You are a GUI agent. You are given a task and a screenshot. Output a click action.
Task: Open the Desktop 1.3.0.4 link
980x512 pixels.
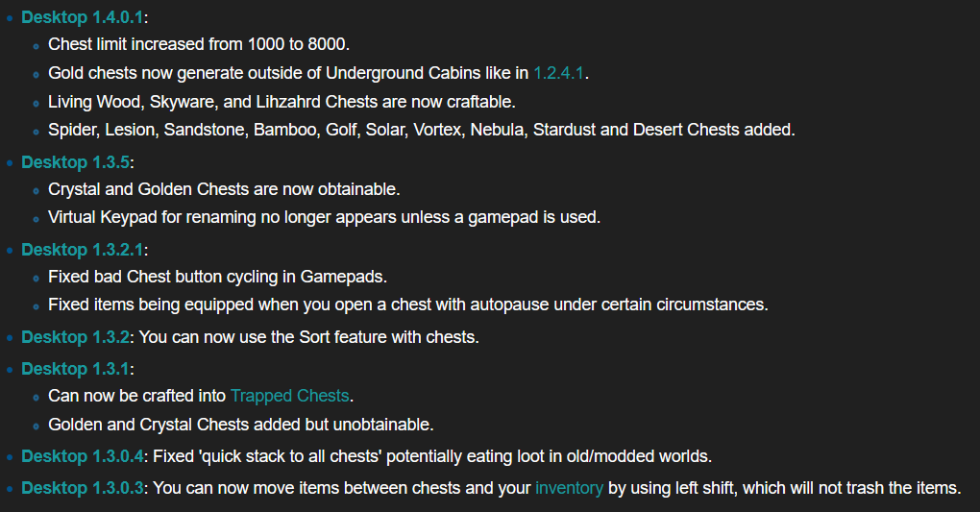click(83, 456)
